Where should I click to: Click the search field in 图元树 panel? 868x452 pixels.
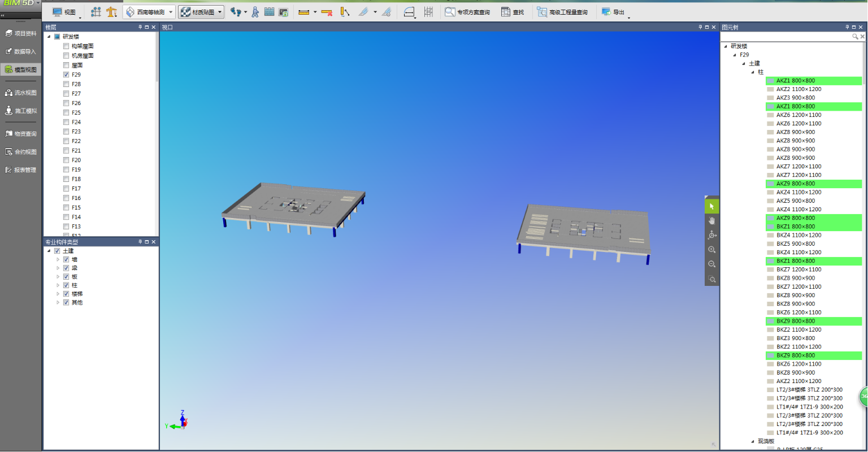pyautogui.click(x=786, y=36)
